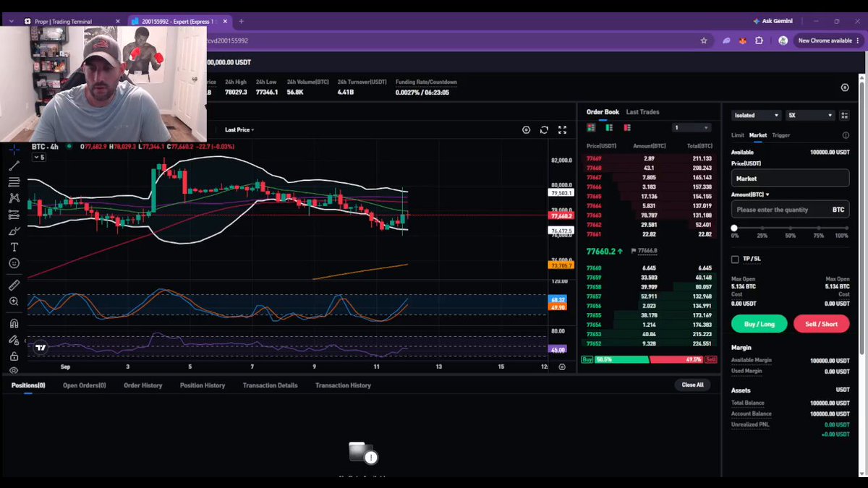Expand chart to fullscreen
Viewport: 868px width, 488px height.
(562, 130)
